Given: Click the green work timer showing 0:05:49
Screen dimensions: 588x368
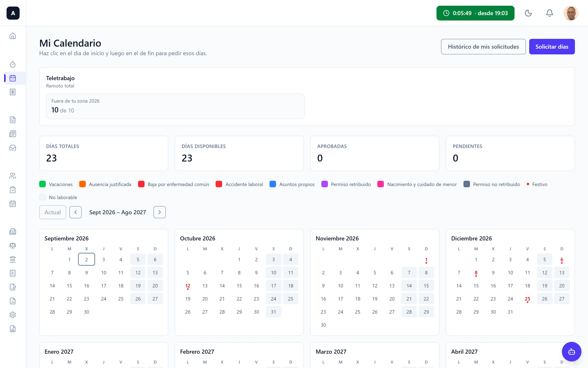Looking at the screenshot, I should 475,13.
